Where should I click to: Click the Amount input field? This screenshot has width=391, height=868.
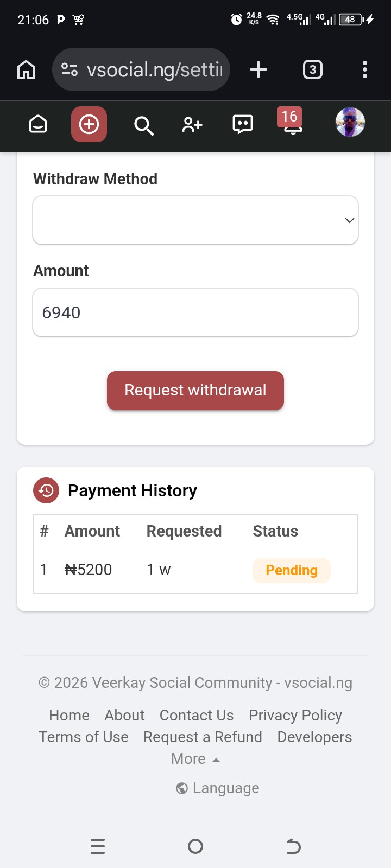pyautogui.click(x=195, y=312)
